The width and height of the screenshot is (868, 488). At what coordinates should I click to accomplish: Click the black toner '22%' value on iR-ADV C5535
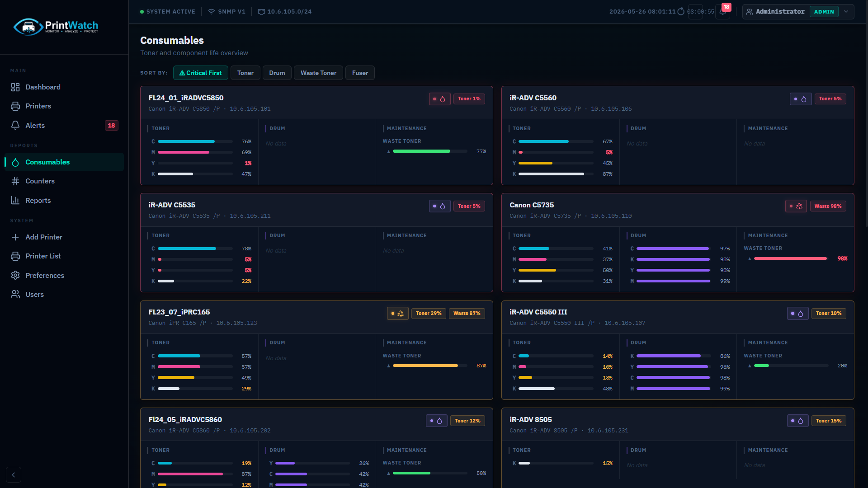[x=246, y=281]
